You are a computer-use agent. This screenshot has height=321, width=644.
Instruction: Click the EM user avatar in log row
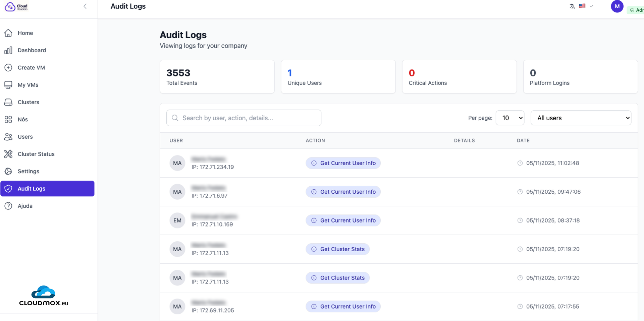click(x=177, y=220)
